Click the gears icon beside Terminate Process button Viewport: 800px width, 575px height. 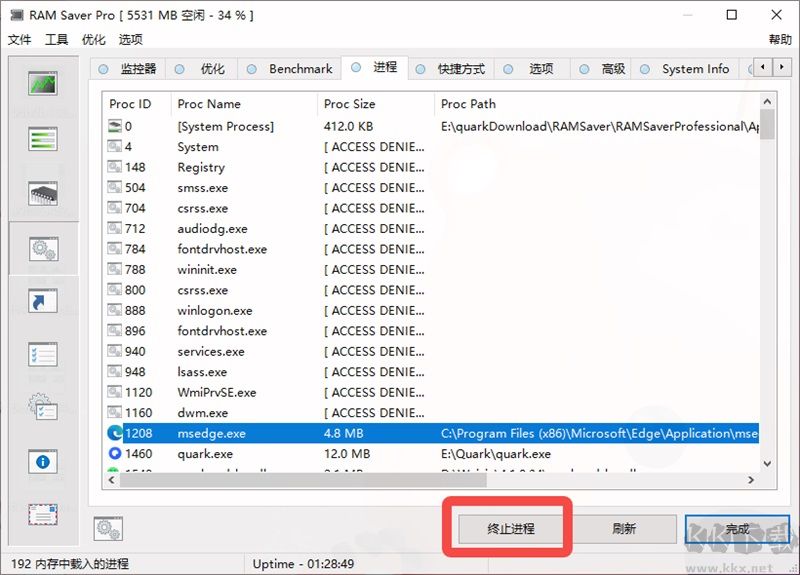108,529
